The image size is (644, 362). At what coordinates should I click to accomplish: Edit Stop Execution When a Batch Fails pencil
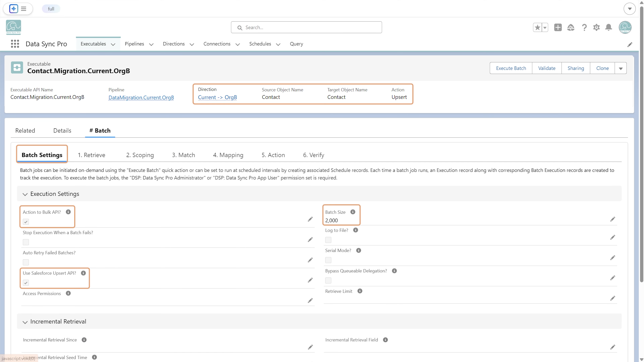tap(310, 240)
